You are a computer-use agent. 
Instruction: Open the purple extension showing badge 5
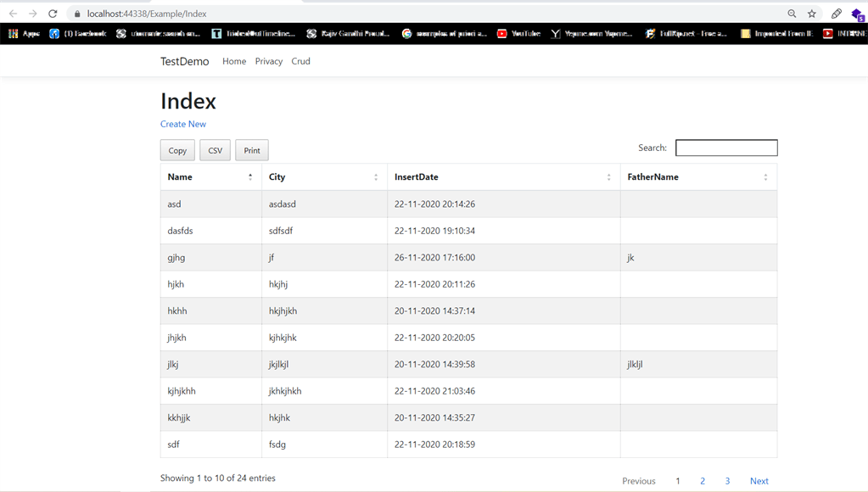point(857,14)
